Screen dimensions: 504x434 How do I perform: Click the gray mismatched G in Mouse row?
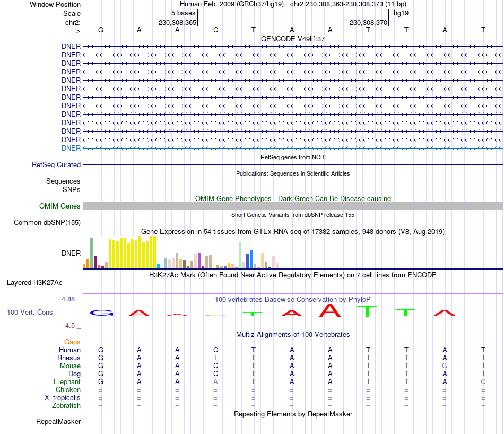click(x=445, y=366)
